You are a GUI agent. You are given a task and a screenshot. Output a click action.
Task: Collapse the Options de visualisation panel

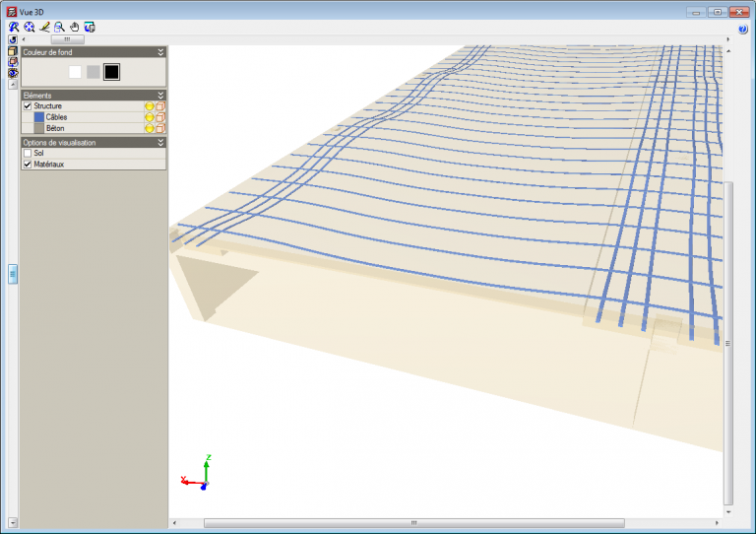tap(160, 142)
